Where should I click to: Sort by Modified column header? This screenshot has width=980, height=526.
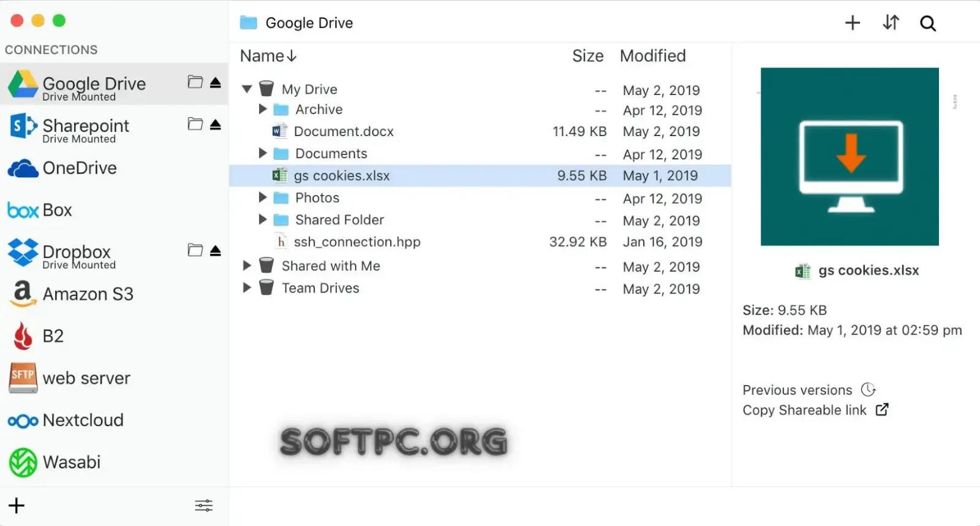click(653, 56)
